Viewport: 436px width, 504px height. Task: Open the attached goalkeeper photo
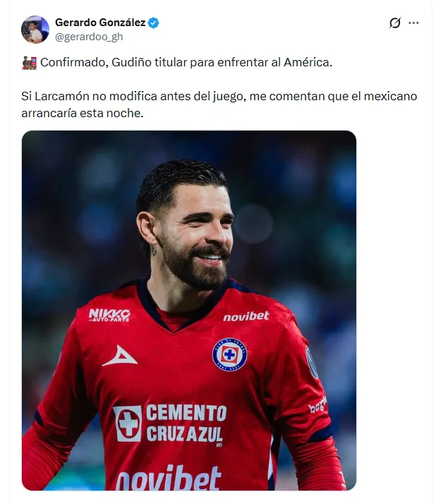point(189,310)
